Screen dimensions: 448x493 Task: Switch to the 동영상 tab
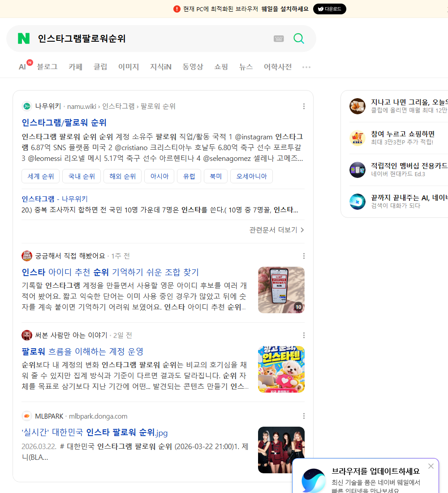[x=193, y=67]
